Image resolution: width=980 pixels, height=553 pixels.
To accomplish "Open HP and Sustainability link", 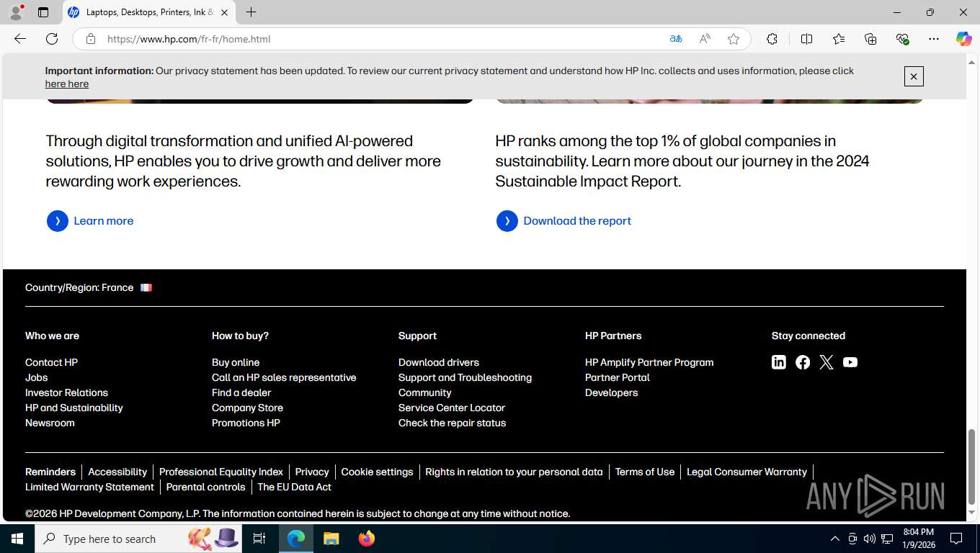I will point(74,408).
